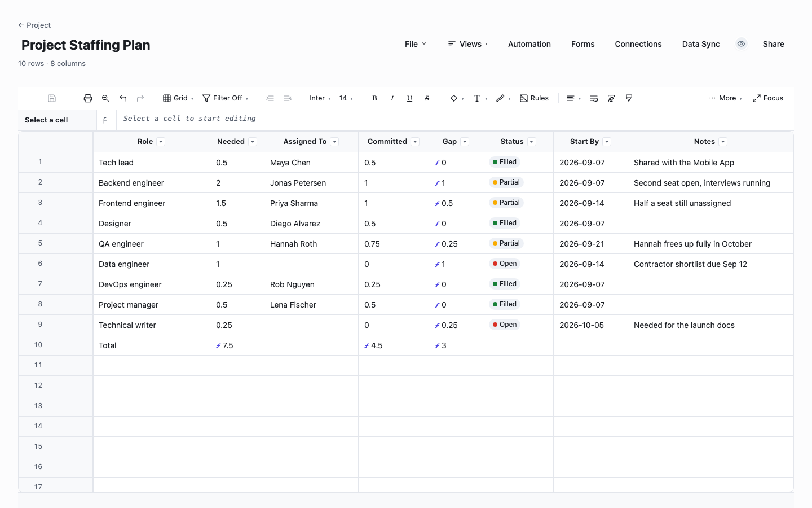Undo the last action

click(123, 98)
